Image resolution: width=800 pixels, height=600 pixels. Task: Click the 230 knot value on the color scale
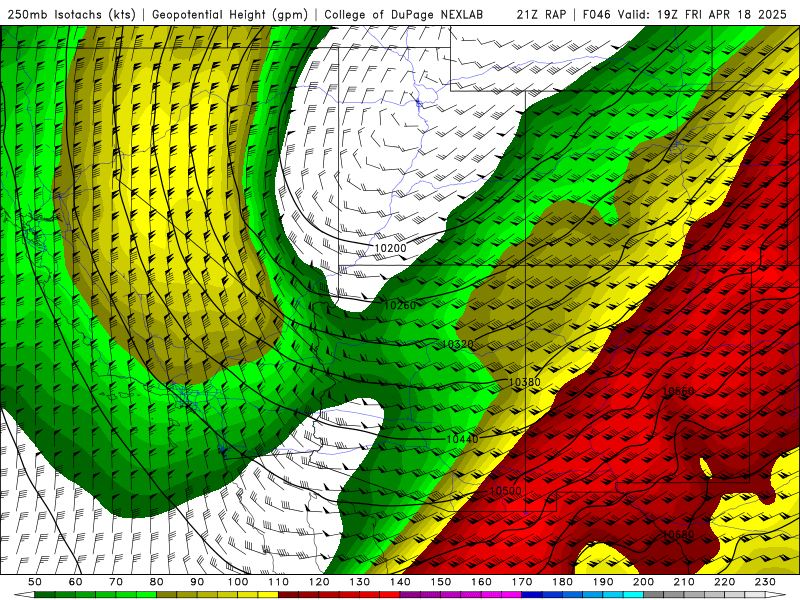click(x=765, y=582)
